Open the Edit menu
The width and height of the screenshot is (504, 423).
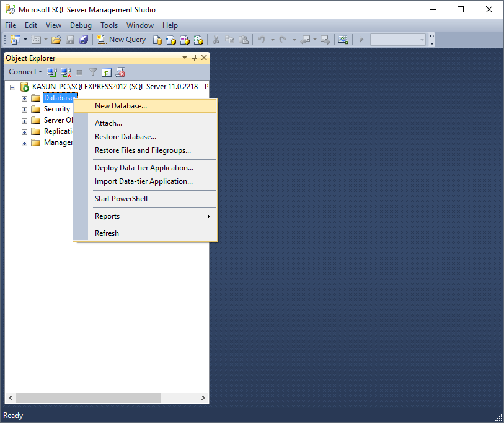[x=31, y=25]
